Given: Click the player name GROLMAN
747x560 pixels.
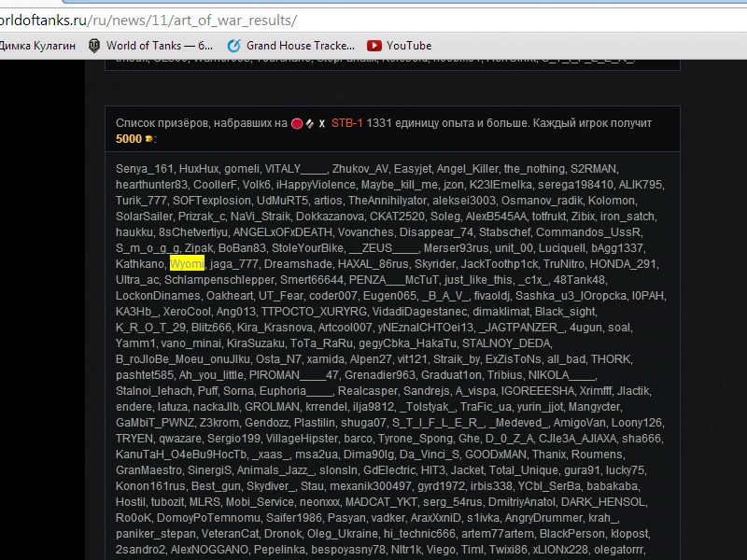Looking at the screenshot, I should tap(272, 407).
